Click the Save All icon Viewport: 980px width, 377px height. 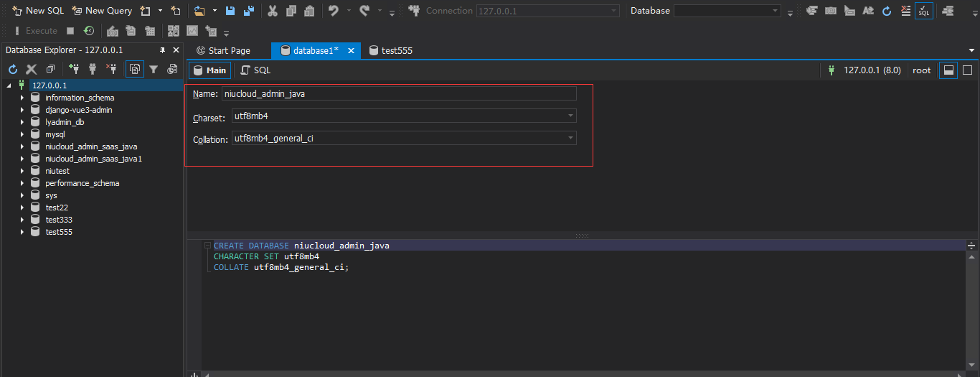(x=248, y=11)
